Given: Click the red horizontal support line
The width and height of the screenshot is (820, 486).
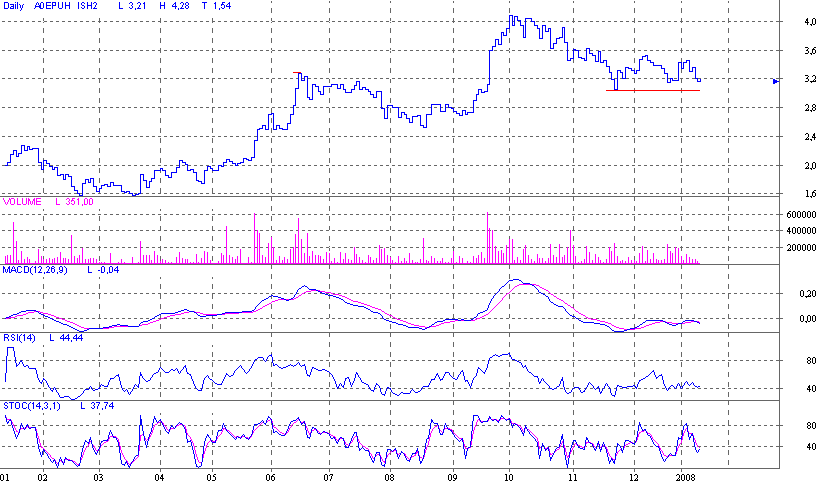Looking at the screenshot, I should pyautogui.click(x=653, y=91).
